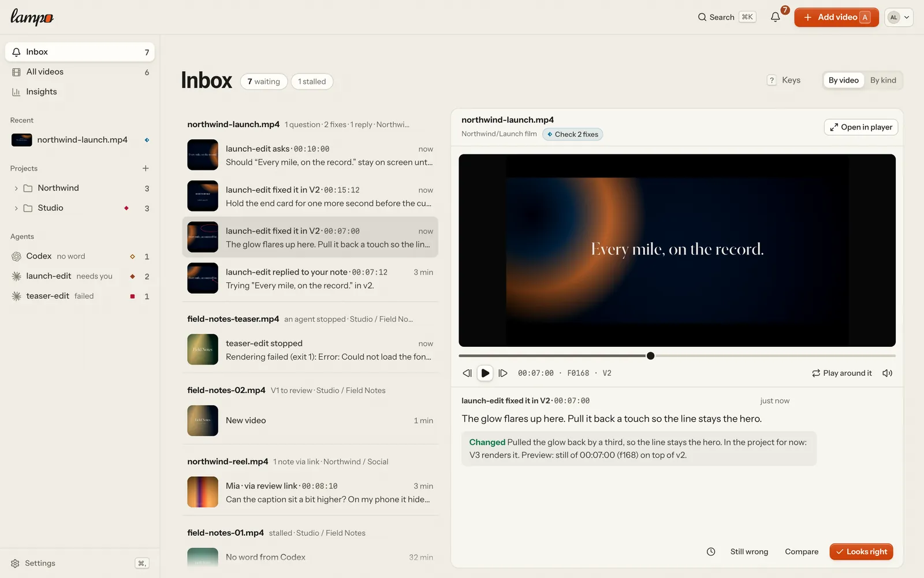Select the teaser-edit agent
The height and width of the screenshot is (578, 924).
point(80,296)
